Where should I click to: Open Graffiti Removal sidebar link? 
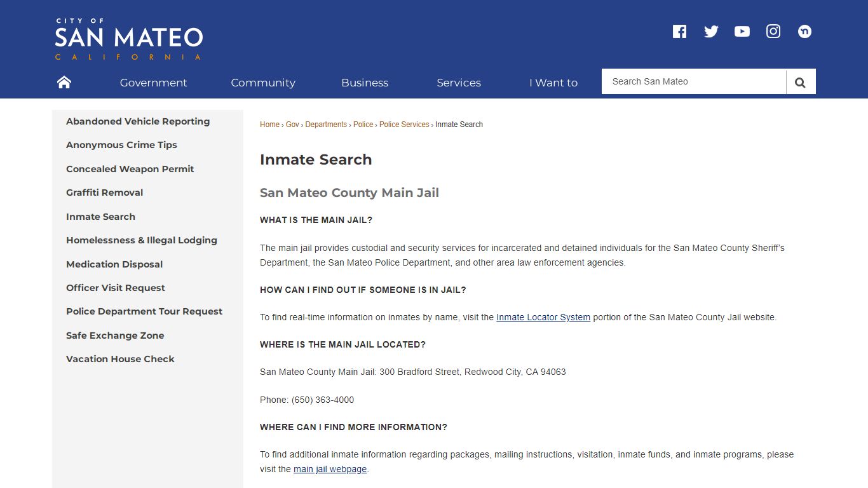pos(104,193)
